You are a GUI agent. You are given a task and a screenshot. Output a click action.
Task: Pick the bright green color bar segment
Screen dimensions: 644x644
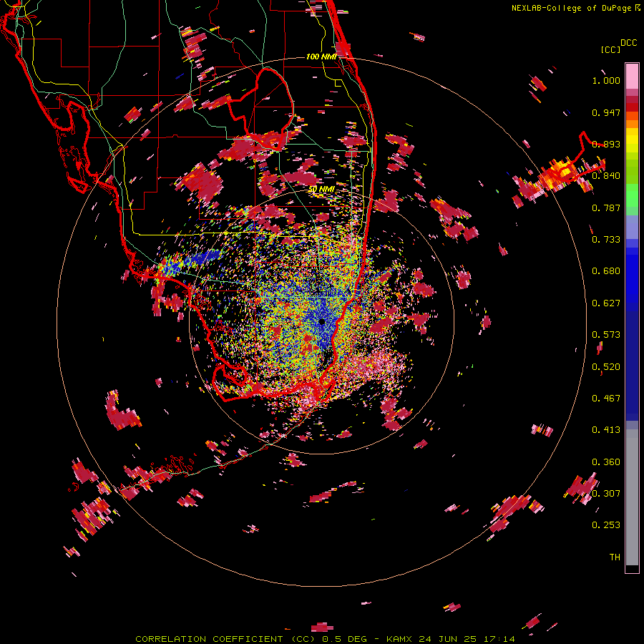click(632, 195)
